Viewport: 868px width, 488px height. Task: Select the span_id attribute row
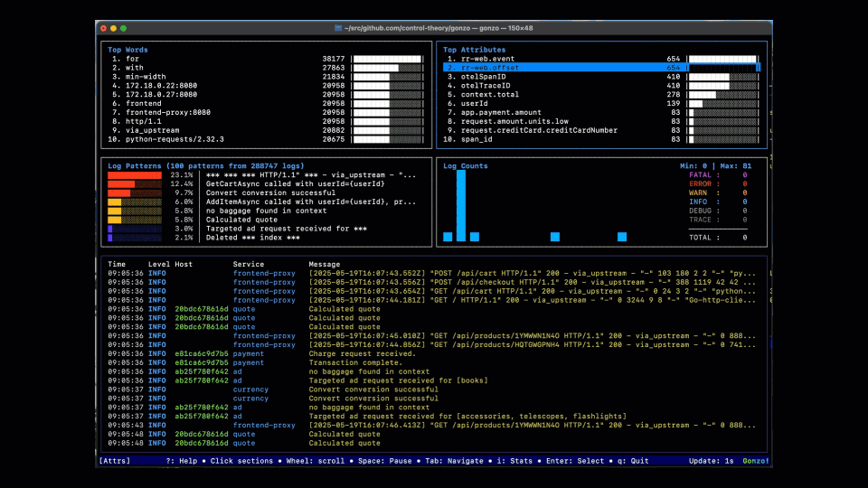click(x=601, y=139)
